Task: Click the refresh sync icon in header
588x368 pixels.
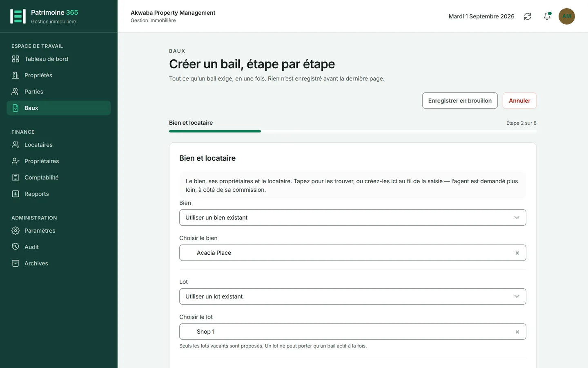Action: tap(528, 16)
